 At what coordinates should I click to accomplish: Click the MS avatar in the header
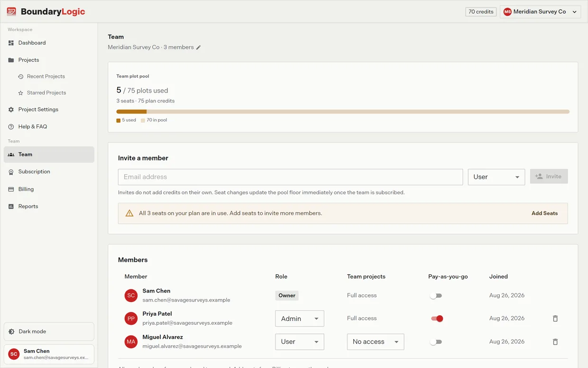point(507,12)
